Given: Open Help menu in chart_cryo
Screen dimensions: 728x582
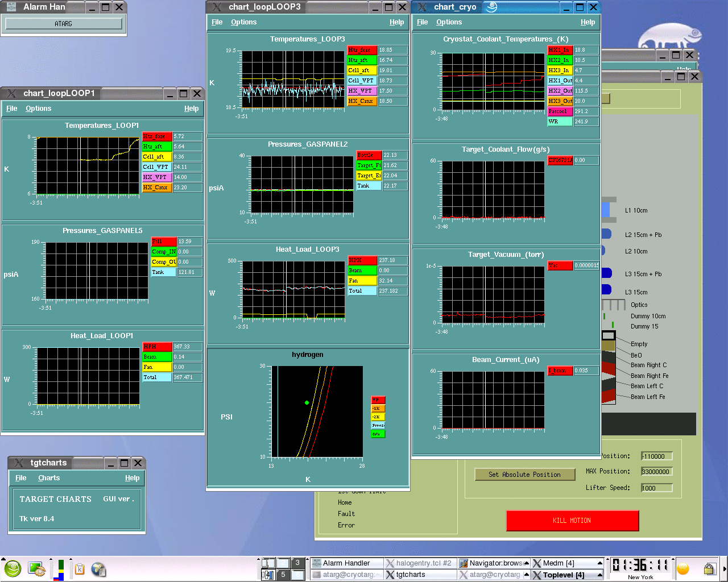Looking at the screenshot, I should (588, 22).
